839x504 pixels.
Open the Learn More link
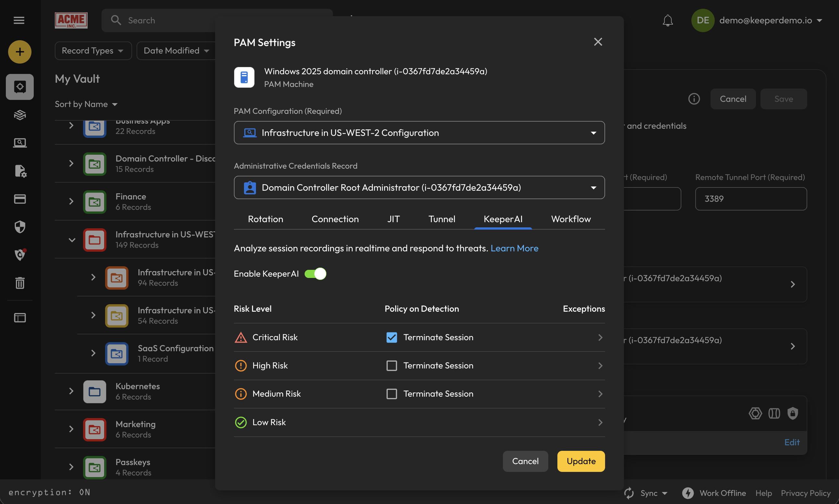514,248
